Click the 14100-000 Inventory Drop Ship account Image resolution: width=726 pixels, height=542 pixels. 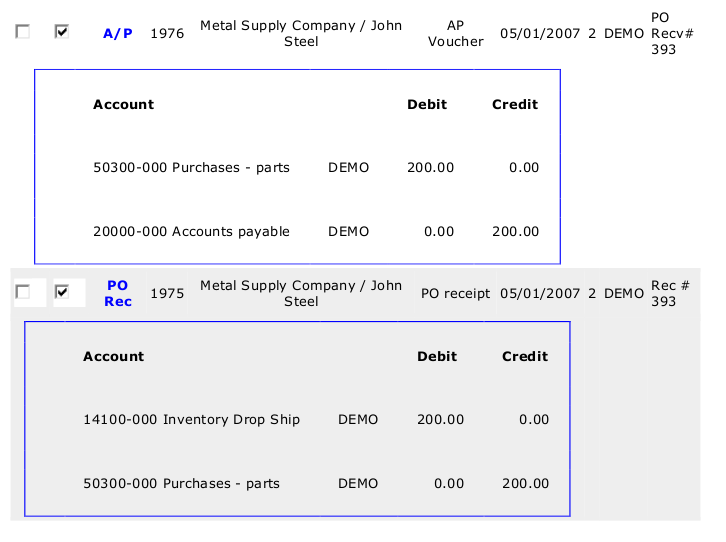[x=191, y=420]
